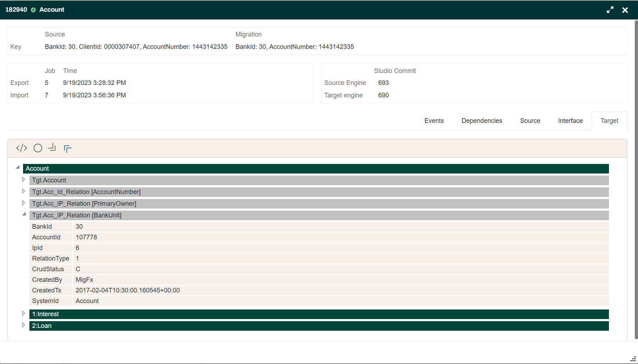
Task: Click the Source Engine commit value 693
Action: tap(384, 83)
